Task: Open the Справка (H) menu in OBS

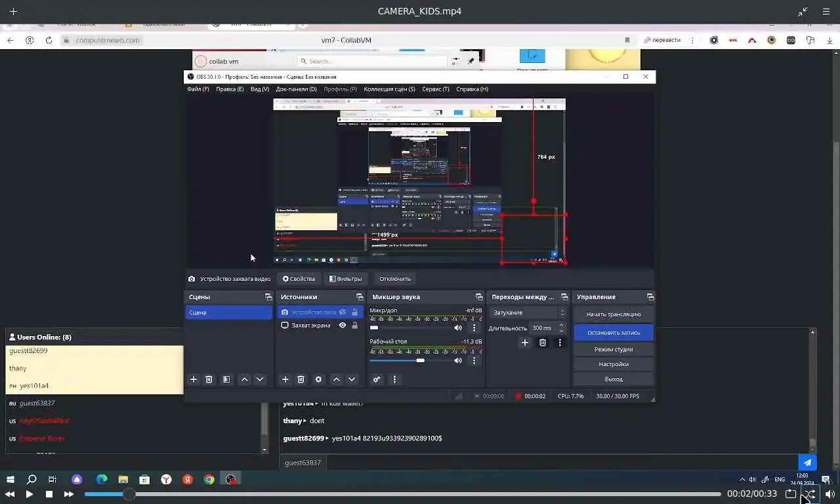Action: click(472, 89)
